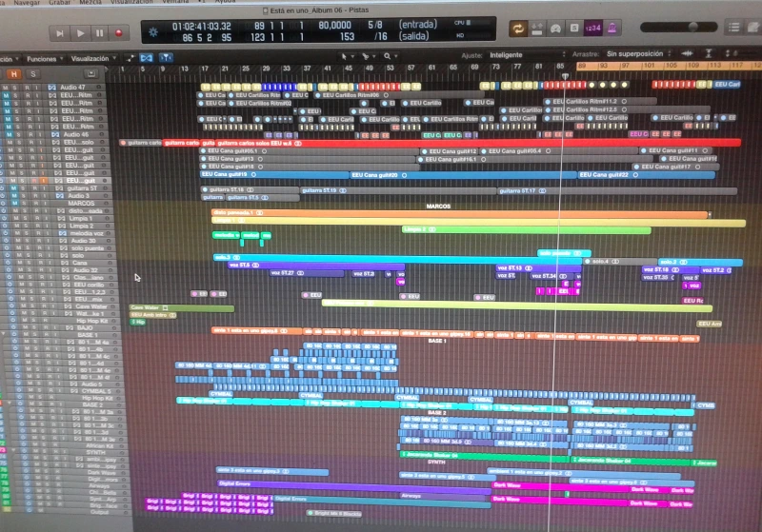Screen dimensions: 762x532
Task: Click the Play button in the transport
Action: (80, 32)
